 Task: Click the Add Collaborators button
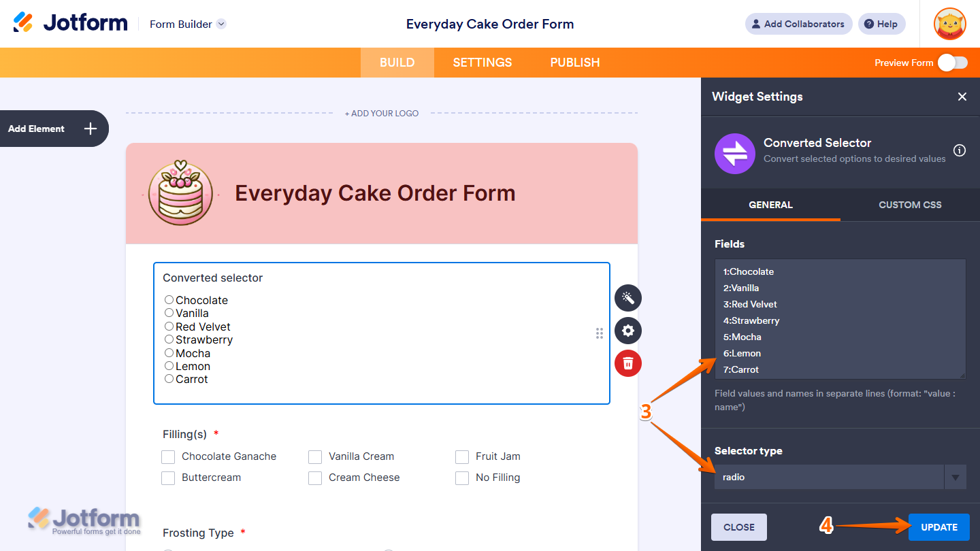pyautogui.click(x=798, y=24)
